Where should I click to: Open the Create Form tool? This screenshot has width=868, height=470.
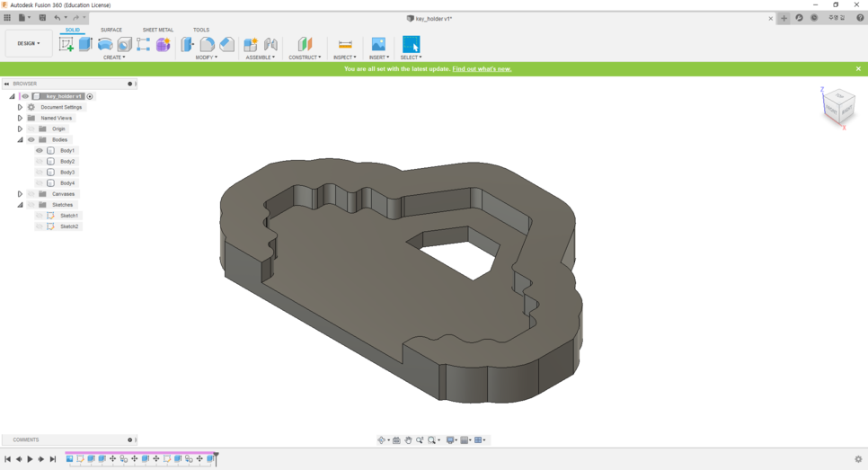pyautogui.click(x=163, y=44)
